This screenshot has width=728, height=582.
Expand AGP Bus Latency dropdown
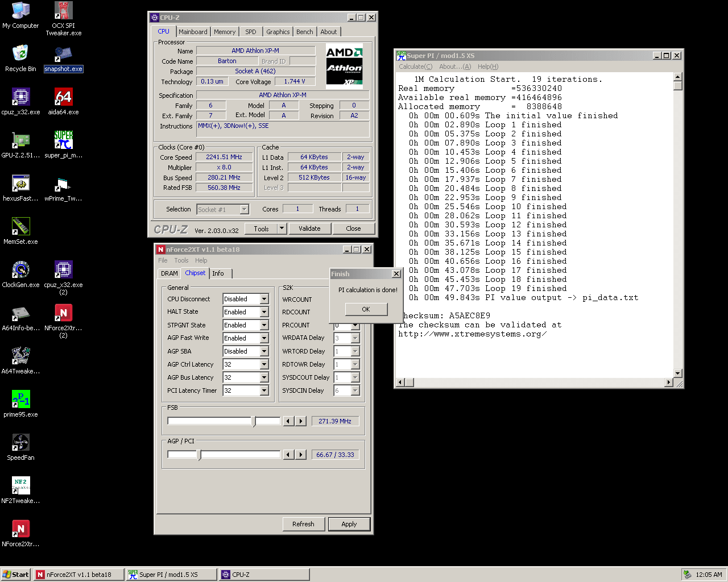264,377
